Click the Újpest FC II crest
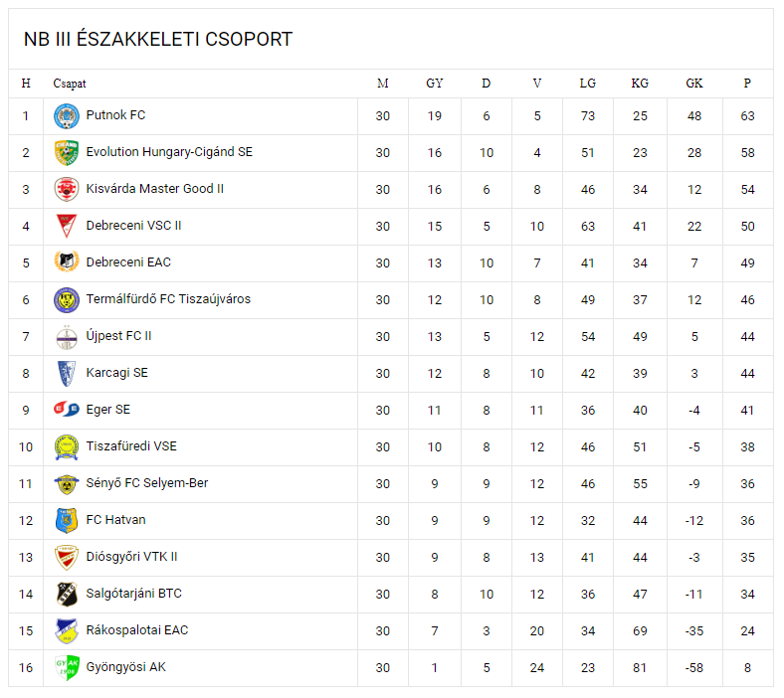The width and height of the screenshot is (784, 698). [67, 336]
